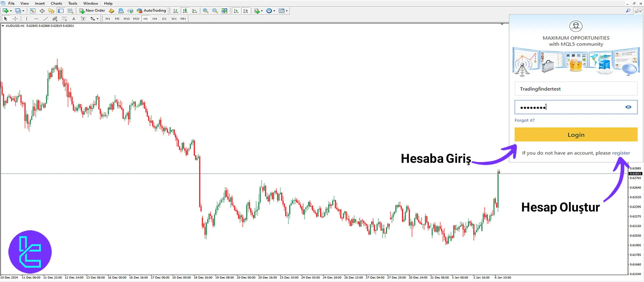Image resolution: width=644 pixels, height=282 pixels.
Task: Tile windows with the grid icon
Action: coord(224,11)
